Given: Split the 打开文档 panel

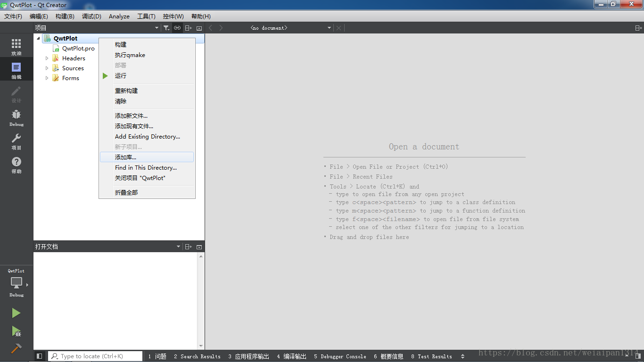Looking at the screenshot, I should click(188, 247).
